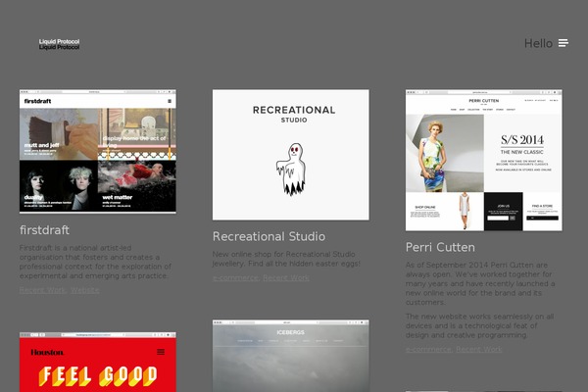Open the Perri Cutten website thumbnail
This screenshot has width=588, height=392.
click(x=484, y=160)
